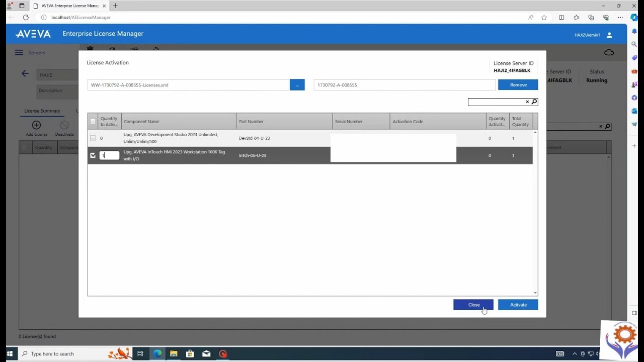Open the Favorites list icon in Edge

click(577, 17)
